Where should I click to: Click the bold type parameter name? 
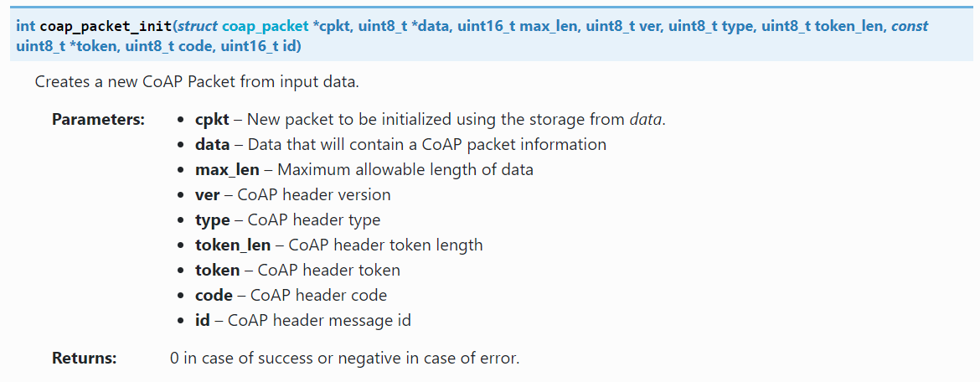pyautogui.click(x=212, y=220)
